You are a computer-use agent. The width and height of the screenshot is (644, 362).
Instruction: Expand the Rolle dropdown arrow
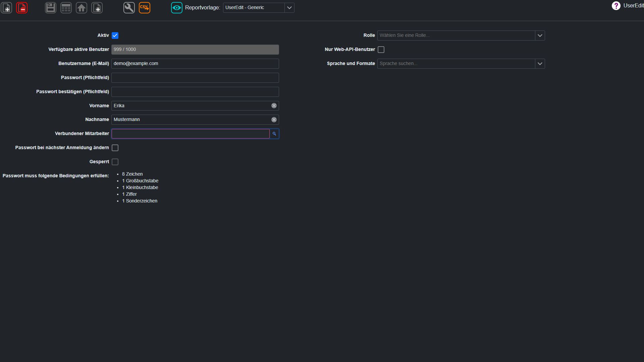tap(540, 36)
